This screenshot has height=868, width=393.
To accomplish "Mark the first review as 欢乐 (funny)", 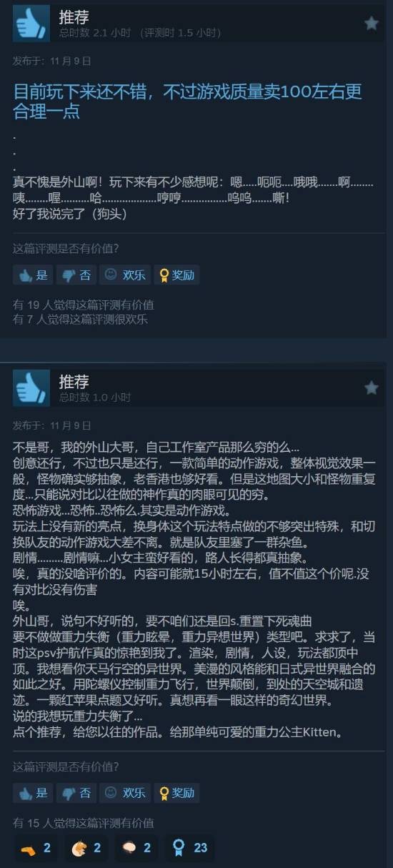I will tap(125, 275).
